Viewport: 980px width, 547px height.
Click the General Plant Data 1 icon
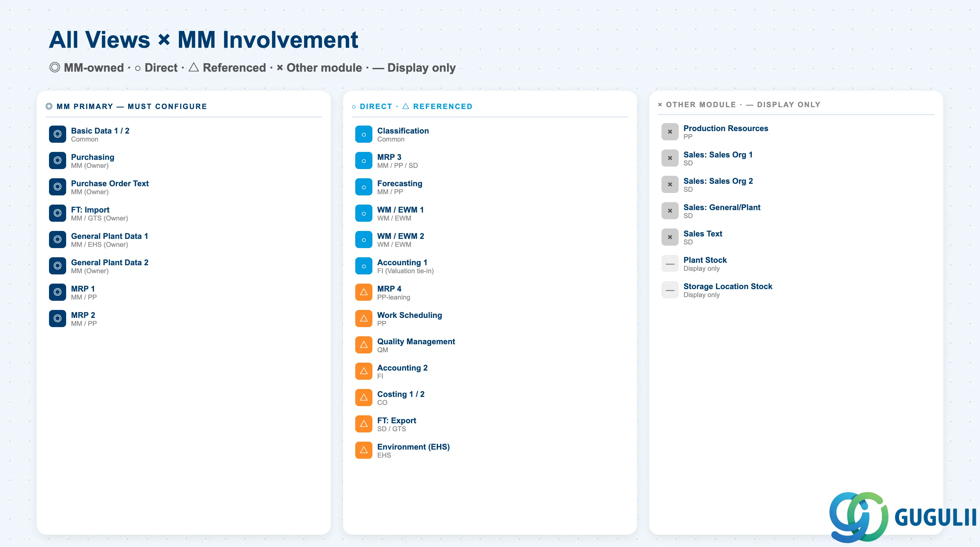pos(58,240)
